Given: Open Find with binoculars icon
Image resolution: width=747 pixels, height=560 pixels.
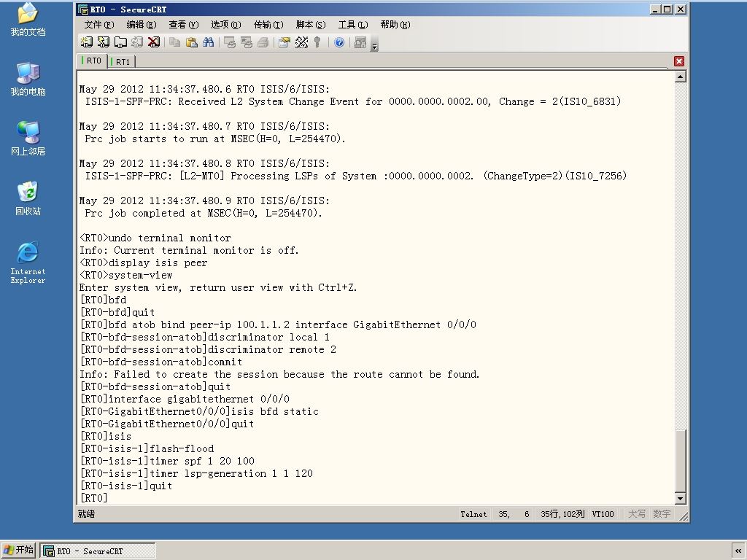Looking at the screenshot, I should pos(208,42).
